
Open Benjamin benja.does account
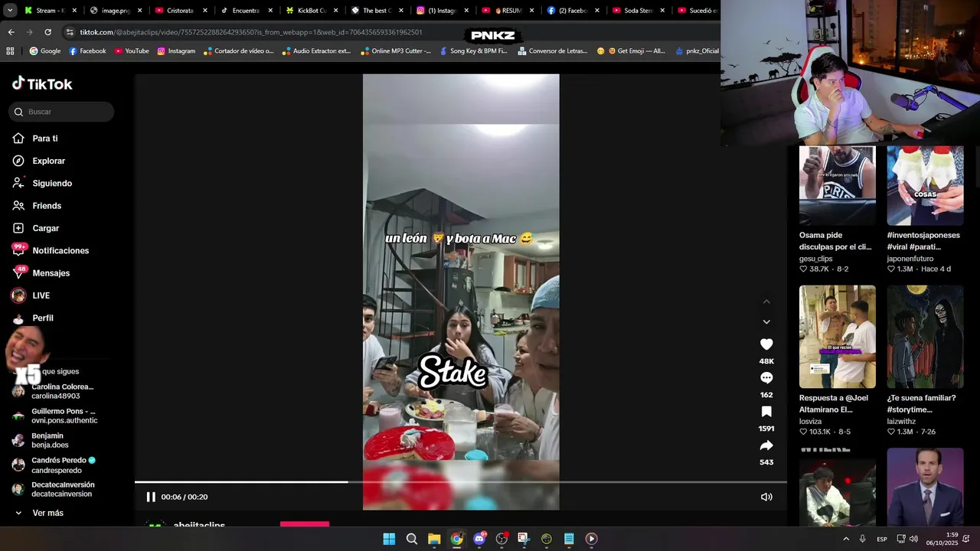[41, 440]
